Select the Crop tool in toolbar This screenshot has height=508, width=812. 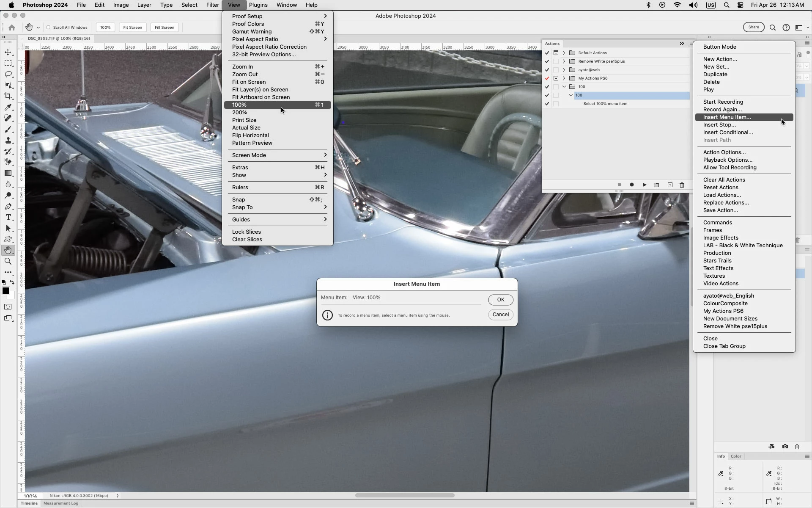click(x=8, y=96)
